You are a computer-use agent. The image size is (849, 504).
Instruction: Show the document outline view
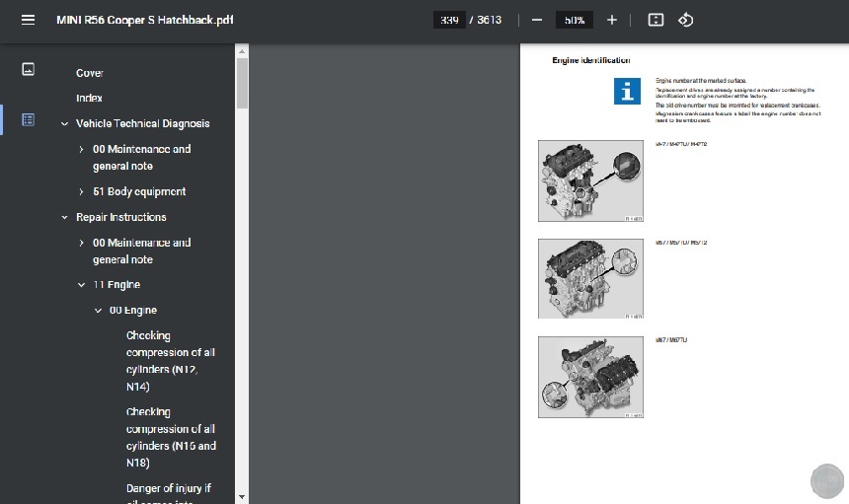point(29,119)
